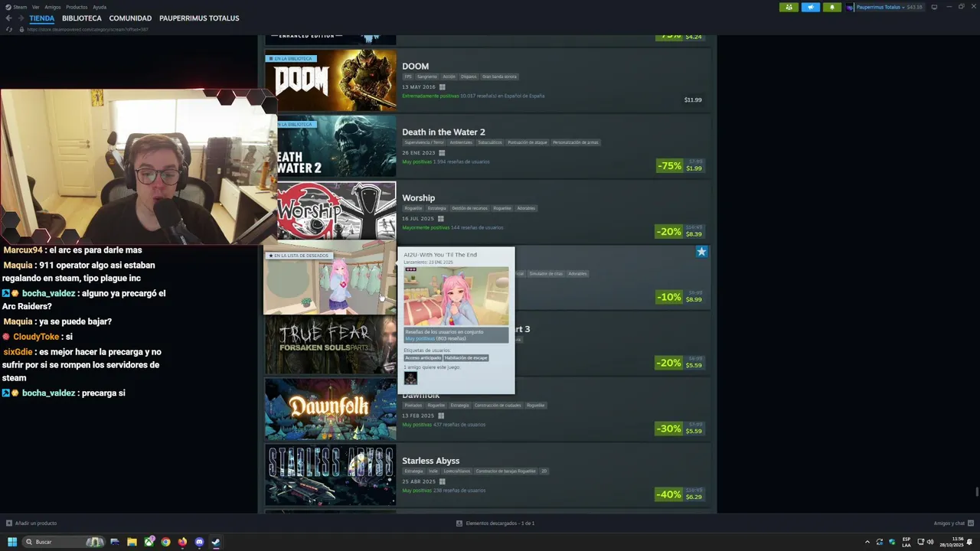This screenshot has height=551, width=980.
Task: Click the Starless Abyss capsule image
Action: pyautogui.click(x=331, y=475)
